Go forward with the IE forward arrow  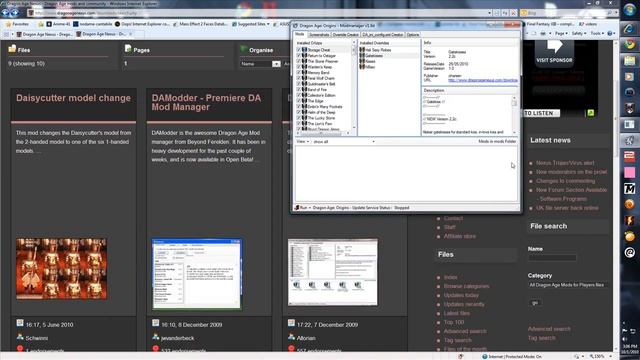coord(14,13)
